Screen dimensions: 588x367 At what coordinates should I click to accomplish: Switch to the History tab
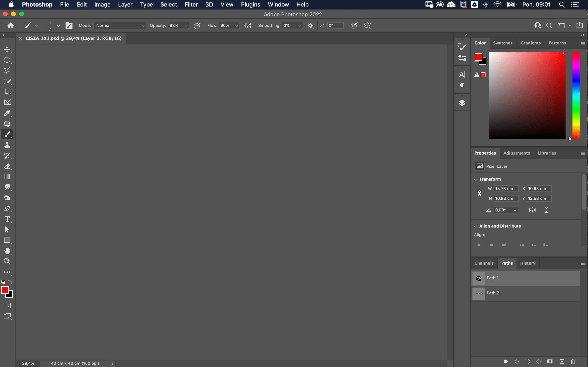click(528, 263)
